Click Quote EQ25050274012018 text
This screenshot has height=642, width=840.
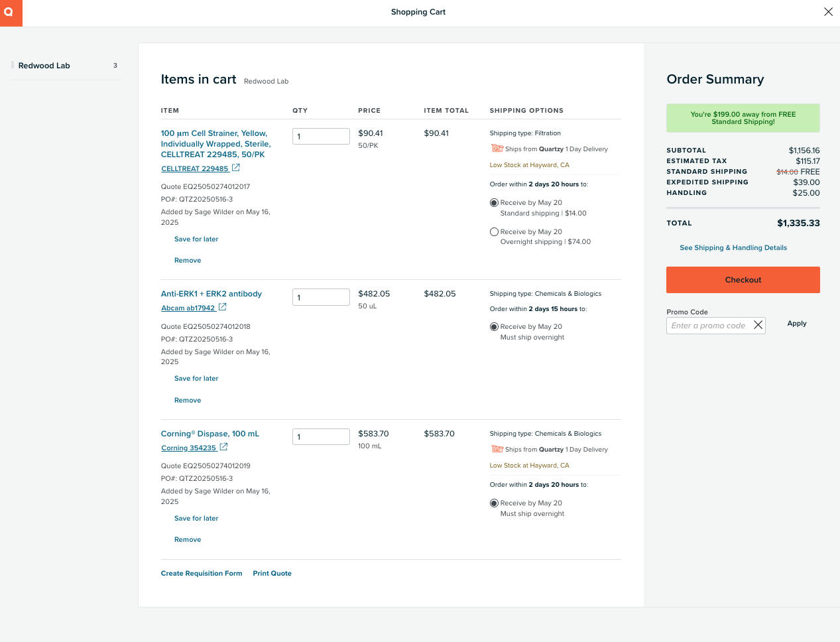click(206, 327)
